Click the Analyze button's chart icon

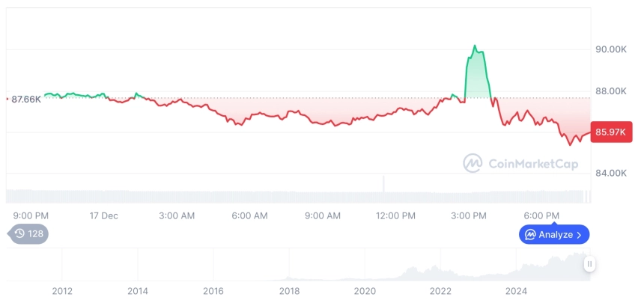coord(530,235)
